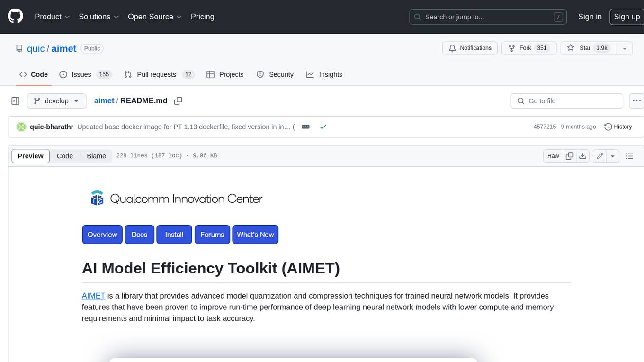Click the What's New button
Viewport: 644px width, 362px height.
click(255, 235)
